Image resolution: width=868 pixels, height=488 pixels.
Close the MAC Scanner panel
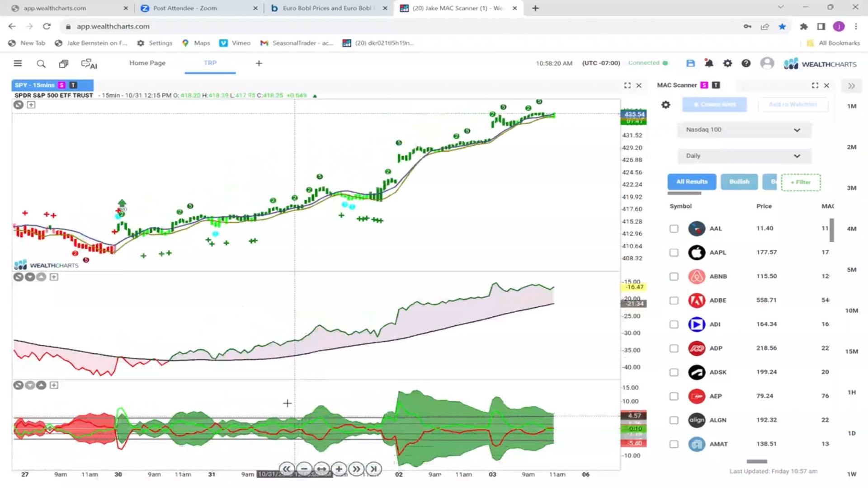[x=826, y=85]
